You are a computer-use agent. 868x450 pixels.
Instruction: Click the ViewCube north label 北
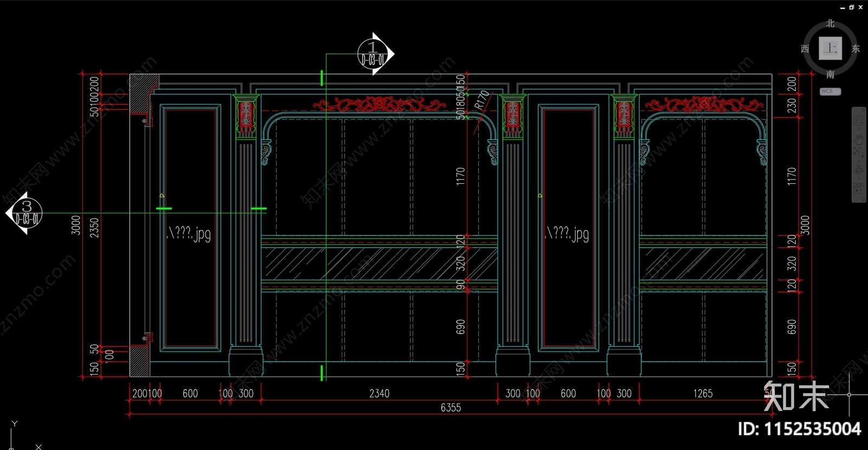(831, 23)
